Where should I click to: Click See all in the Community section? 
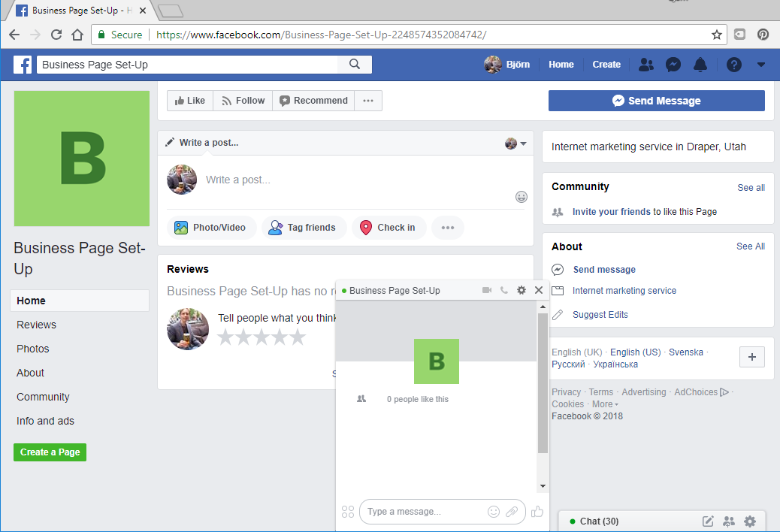click(x=751, y=187)
